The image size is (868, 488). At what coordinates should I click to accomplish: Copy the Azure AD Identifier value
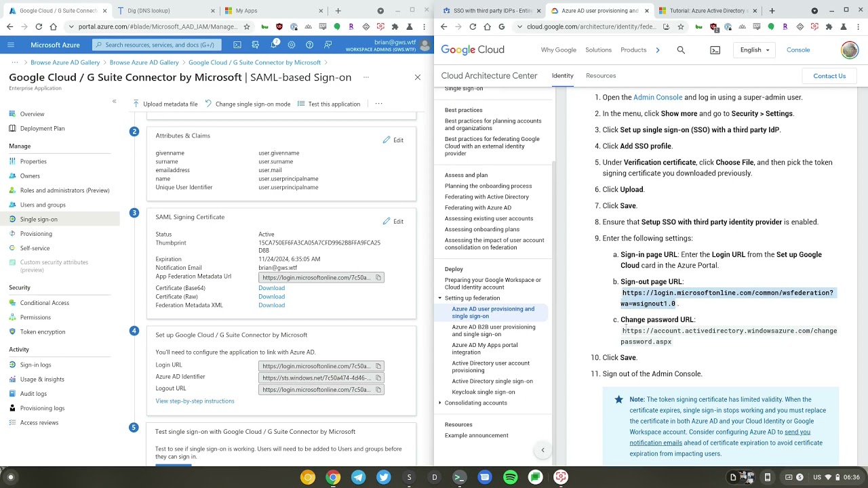[378, 378]
